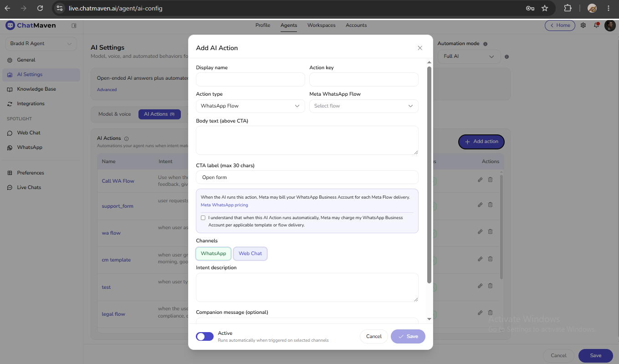Viewport: 619px width, 364px height.
Task: Click the Home button
Action: (x=560, y=26)
